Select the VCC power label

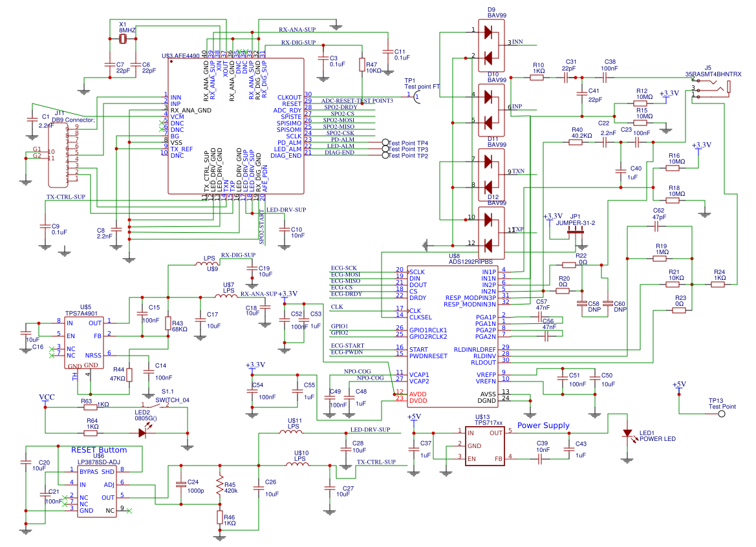(47, 397)
